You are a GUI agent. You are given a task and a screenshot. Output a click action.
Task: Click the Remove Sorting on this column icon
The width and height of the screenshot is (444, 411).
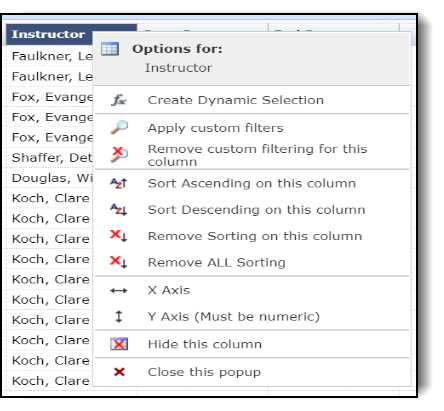[119, 236]
